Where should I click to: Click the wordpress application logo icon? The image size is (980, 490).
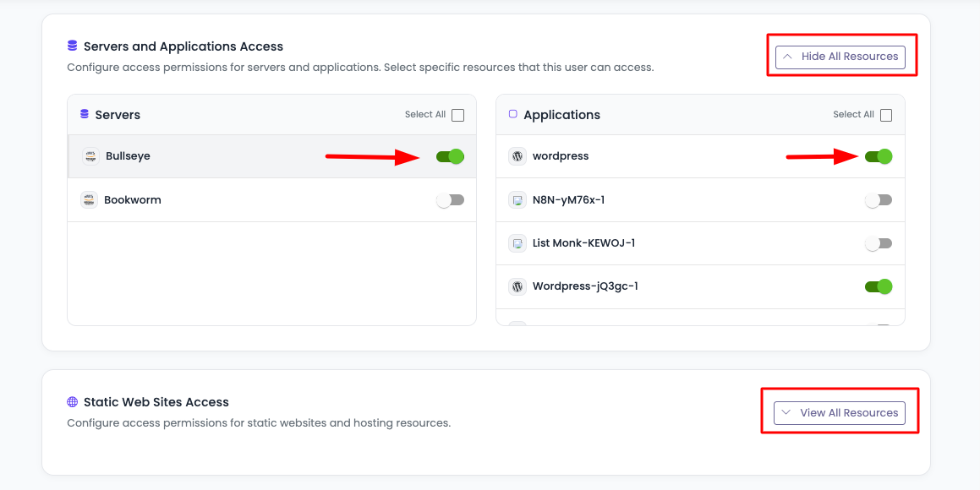click(517, 156)
